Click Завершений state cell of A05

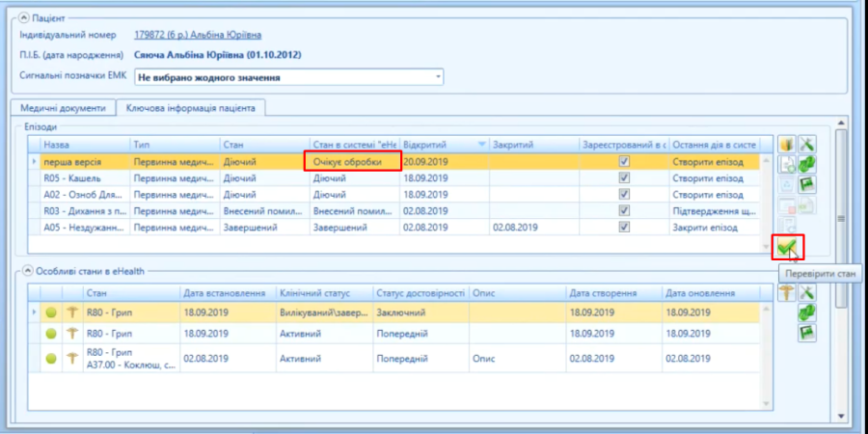264,227
